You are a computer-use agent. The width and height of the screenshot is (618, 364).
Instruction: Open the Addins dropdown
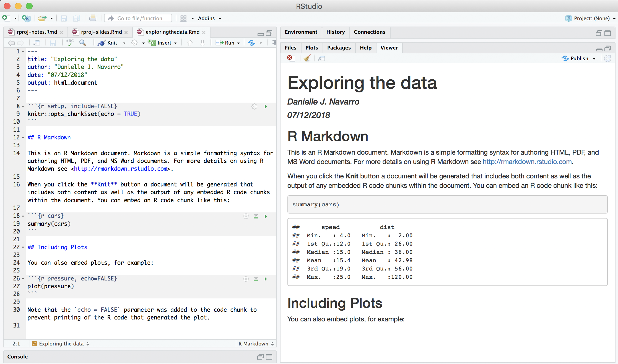209,18
